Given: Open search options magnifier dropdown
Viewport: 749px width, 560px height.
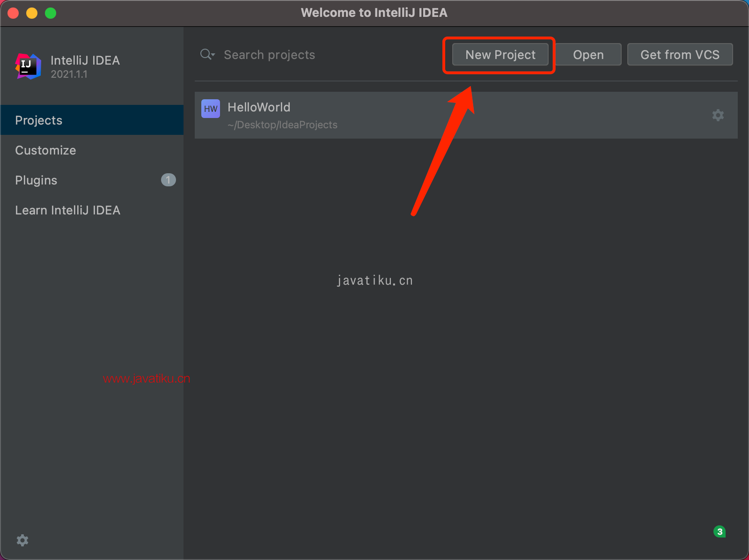Looking at the screenshot, I should [207, 55].
